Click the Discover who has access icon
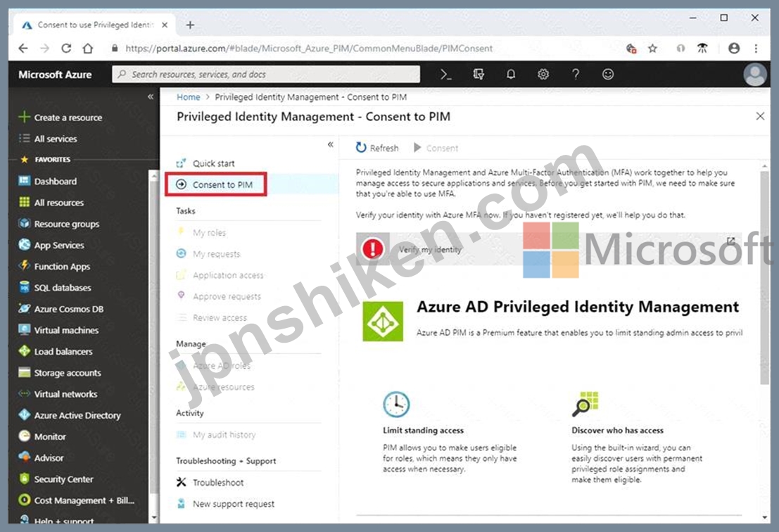This screenshot has height=532, width=779. point(585,404)
